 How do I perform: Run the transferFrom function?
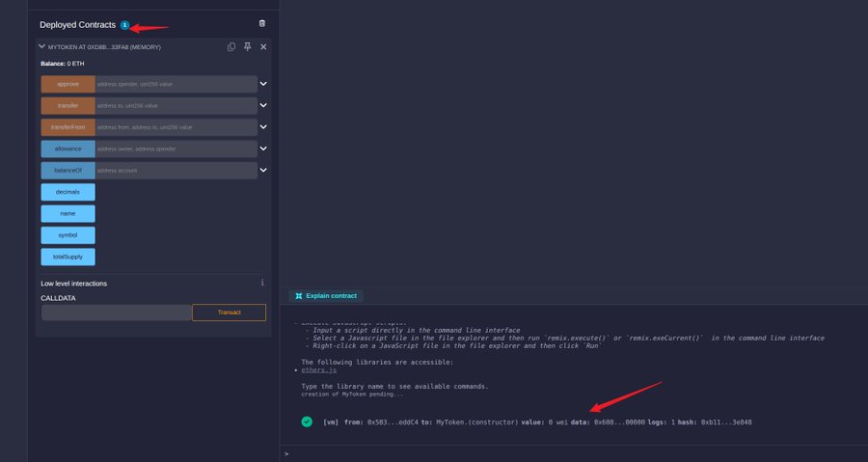pos(68,127)
